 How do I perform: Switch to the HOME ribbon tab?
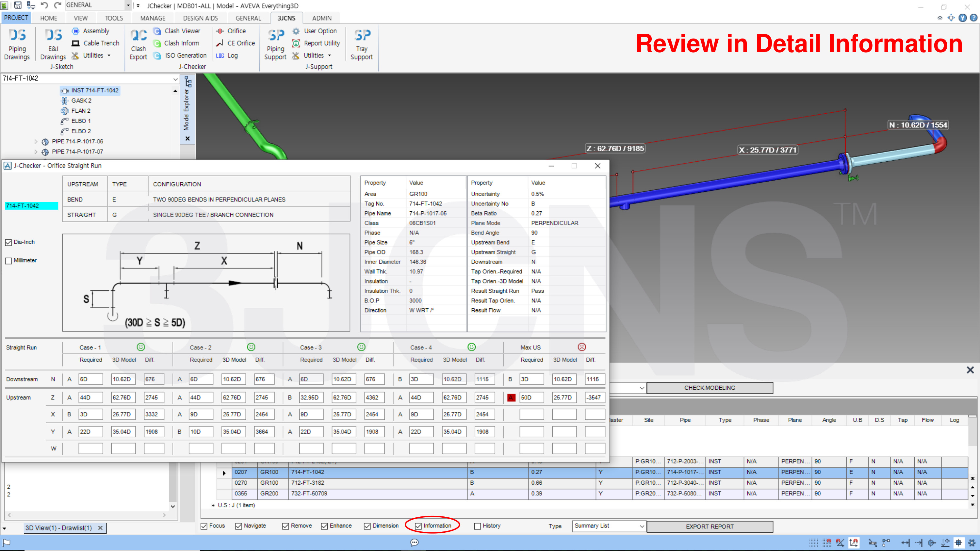(x=49, y=18)
